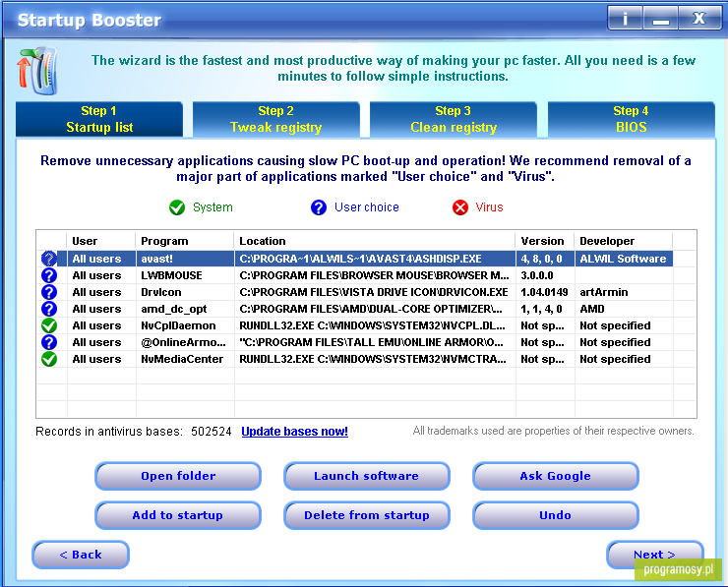This screenshot has height=587, width=728.
Task: Open the info button in title bar
Action: pos(625,19)
